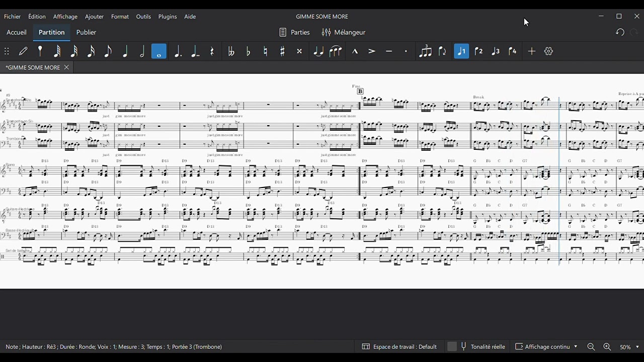
Task: Open the Fichier menu
Action: [x=12, y=17]
